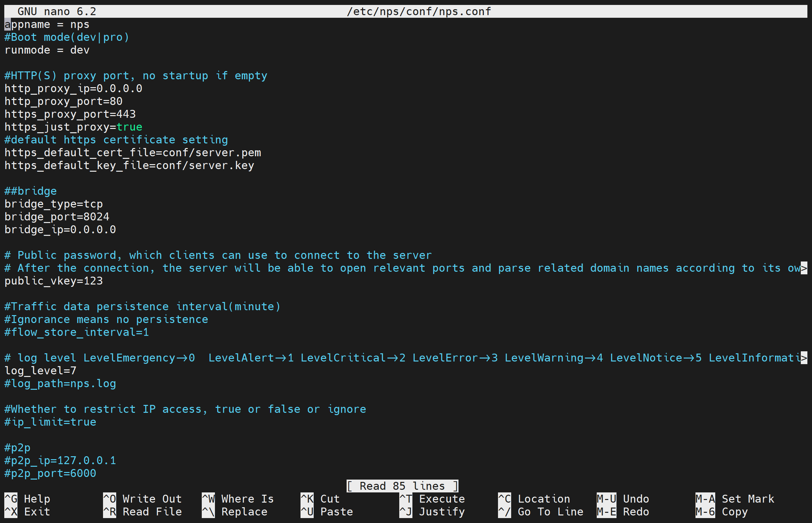Click the 'https_default_key_file=conf/server.key' line
The height and width of the screenshot is (523, 812).
[x=129, y=165]
